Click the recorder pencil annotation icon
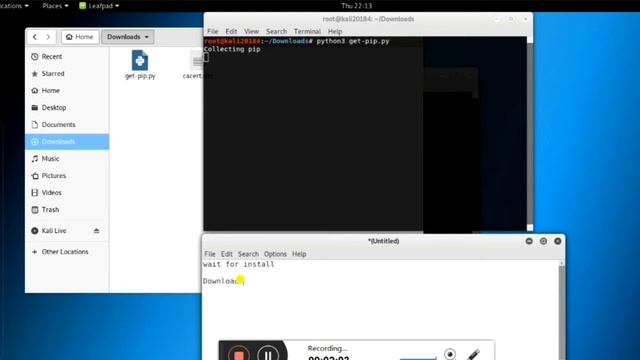The height and width of the screenshot is (360, 640). pyautogui.click(x=473, y=354)
